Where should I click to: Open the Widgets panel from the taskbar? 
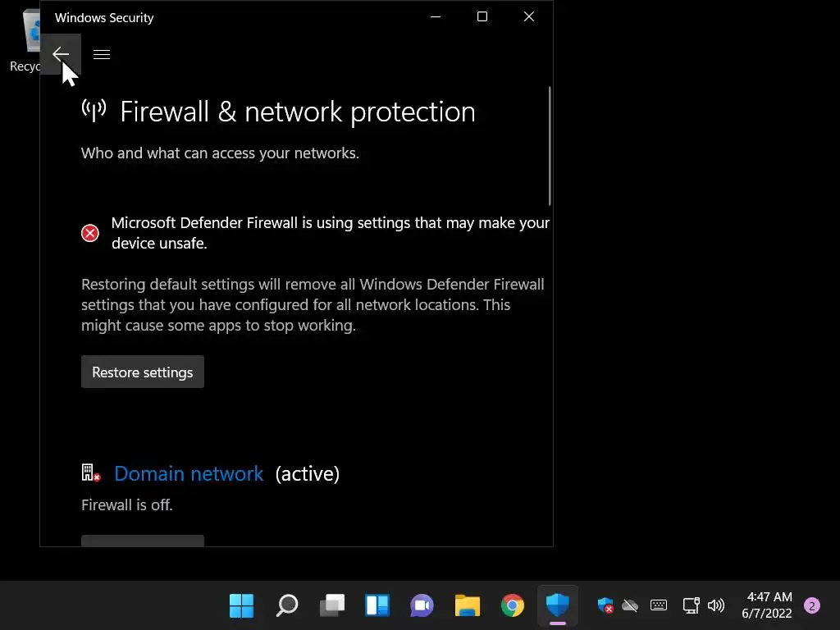377,606
